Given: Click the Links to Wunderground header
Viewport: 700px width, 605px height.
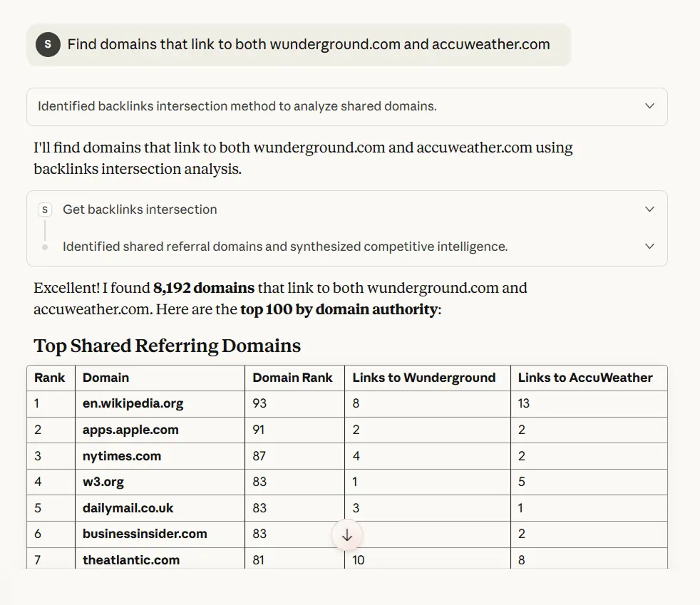Looking at the screenshot, I should (x=423, y=378).
